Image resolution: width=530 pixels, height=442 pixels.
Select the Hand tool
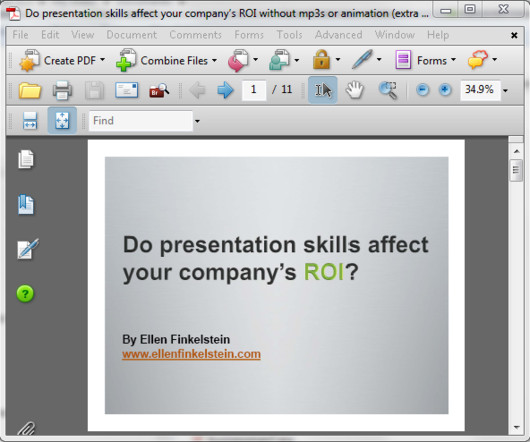pos(355,90)
